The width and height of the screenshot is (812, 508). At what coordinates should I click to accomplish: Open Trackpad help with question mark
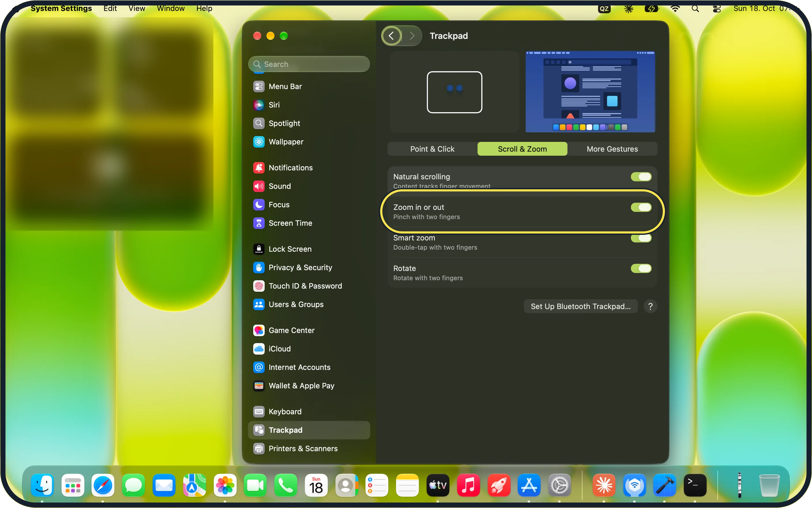[650, 306]
